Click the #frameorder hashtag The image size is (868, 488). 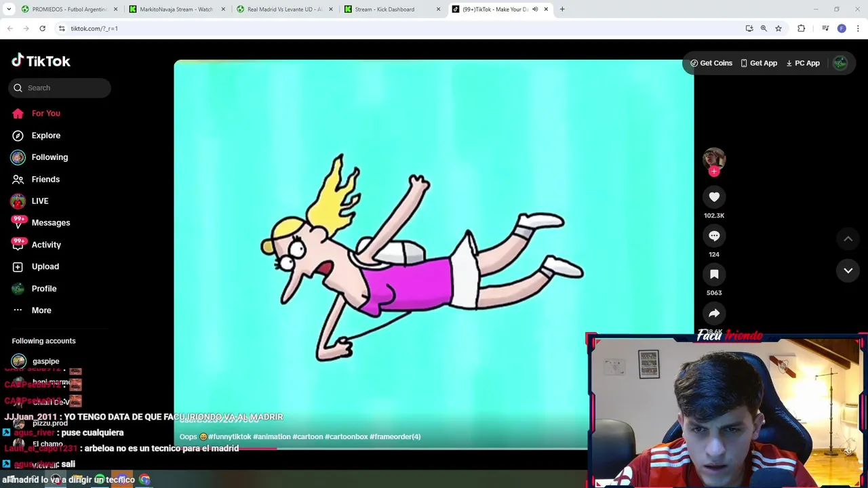395,436
